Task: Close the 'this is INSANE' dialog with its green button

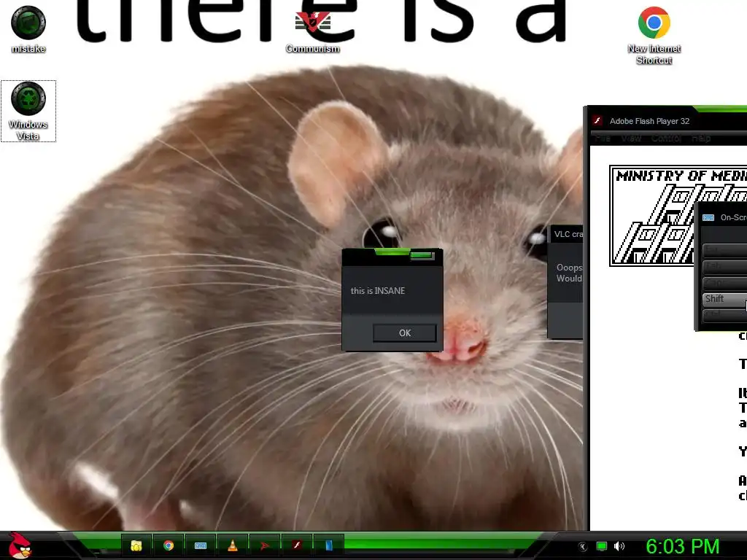Action: pos(422,256)
